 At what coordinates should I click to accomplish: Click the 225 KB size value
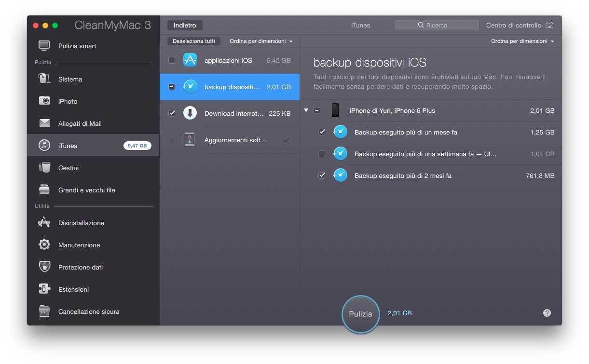280,114
